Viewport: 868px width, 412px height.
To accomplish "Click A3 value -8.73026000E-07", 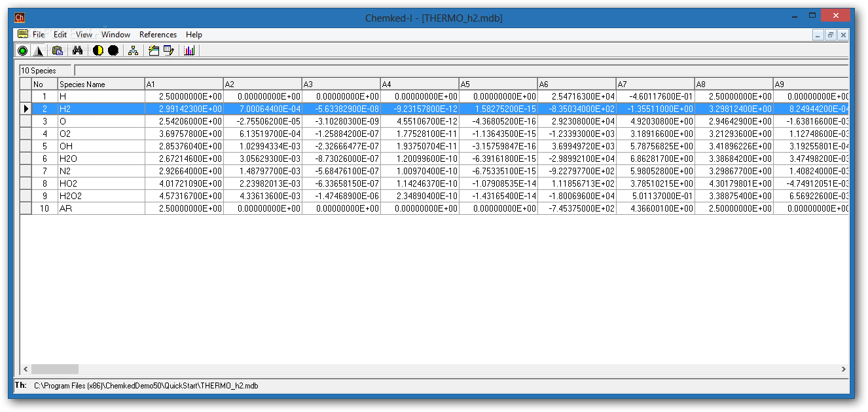I will (341, 159).
